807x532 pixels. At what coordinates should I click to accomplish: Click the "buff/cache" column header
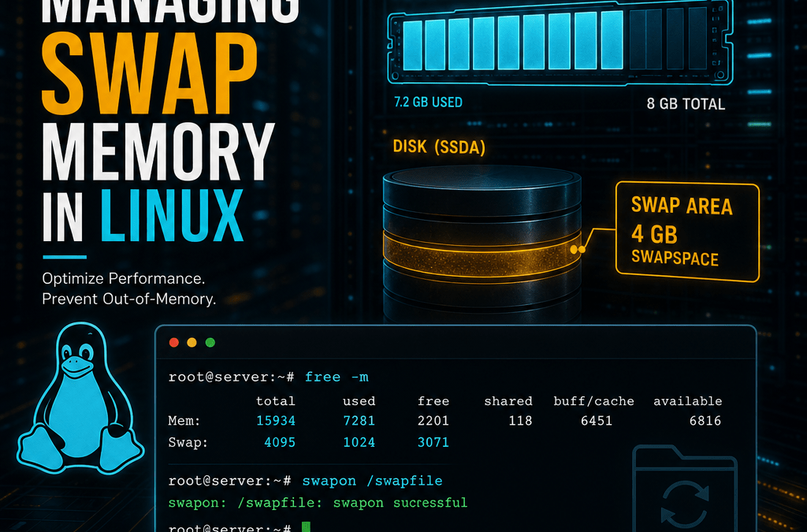(594, 401)
